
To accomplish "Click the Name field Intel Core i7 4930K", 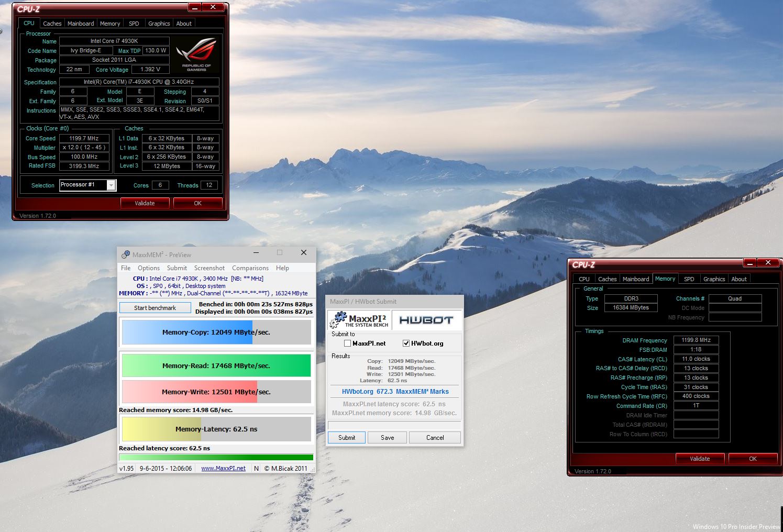I will coord(114,41).
